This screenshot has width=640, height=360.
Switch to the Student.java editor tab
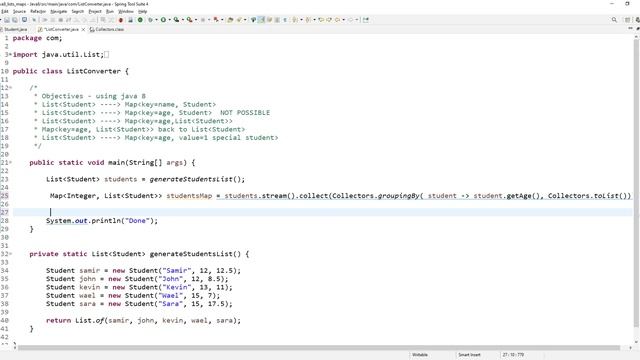(x=15, y=29)
